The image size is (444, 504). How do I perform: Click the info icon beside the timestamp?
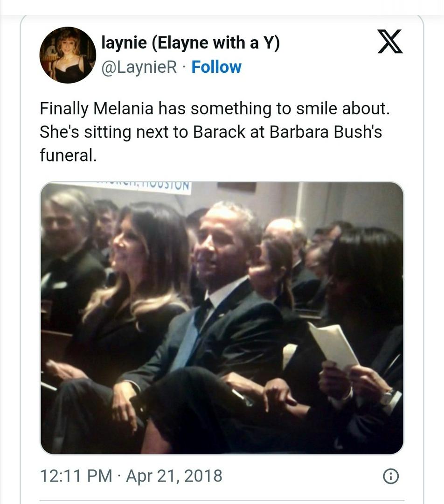390,476
